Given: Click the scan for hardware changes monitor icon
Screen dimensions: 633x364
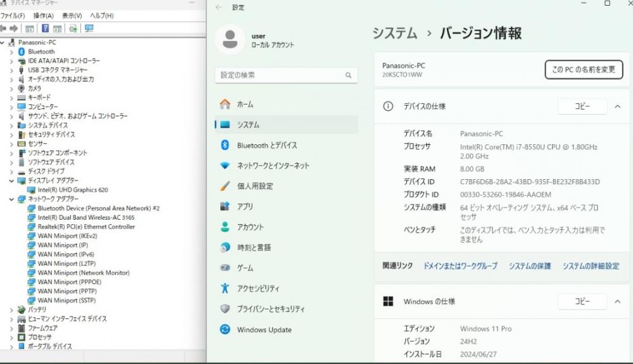Looking at the screenshot, I should tap(89, 28).
